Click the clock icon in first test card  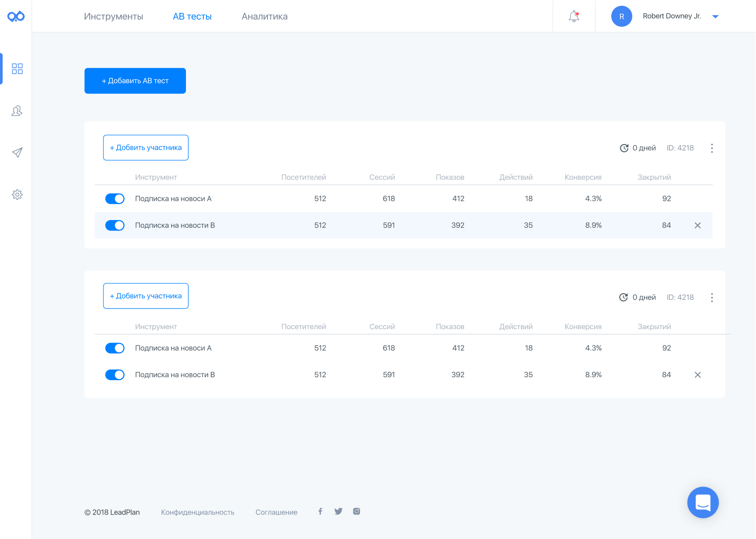click(x=624, y=148)
